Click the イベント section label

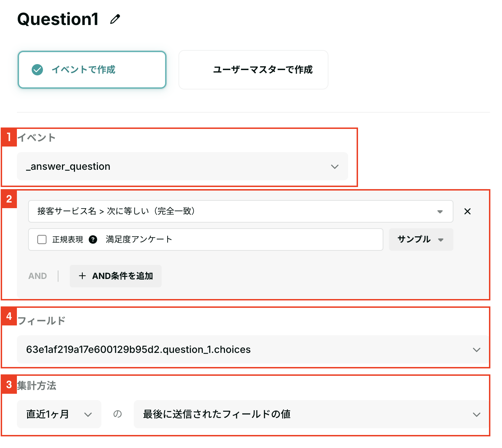pyautogui.click(x=37, y=137)
